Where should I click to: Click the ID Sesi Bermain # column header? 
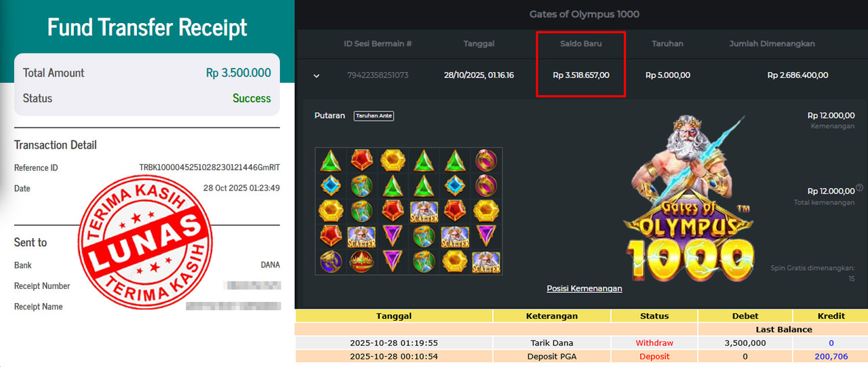pyautogui.click(x=378, y=43)
